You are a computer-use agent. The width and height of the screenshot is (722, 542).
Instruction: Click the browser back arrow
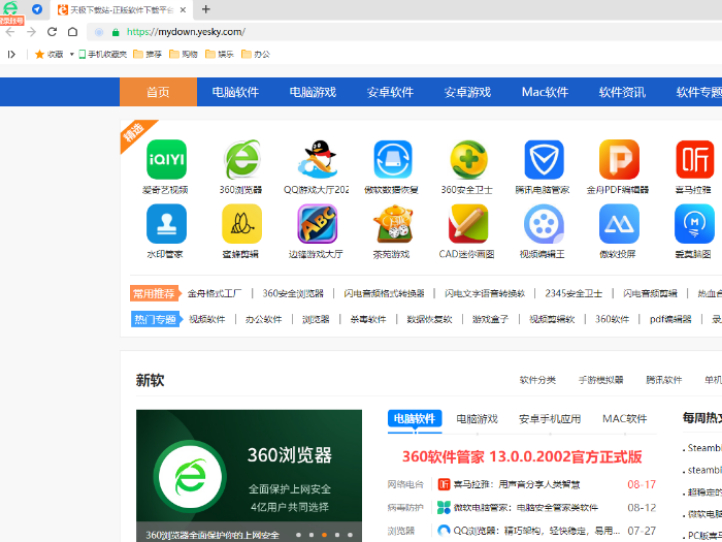(10, 32)
